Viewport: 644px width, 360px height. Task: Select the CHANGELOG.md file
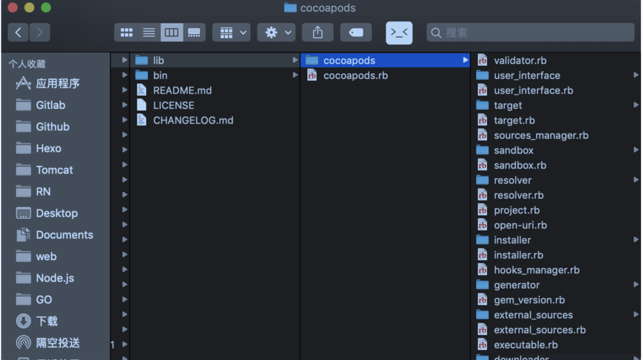pyautogui.click(x=193, y=120)
